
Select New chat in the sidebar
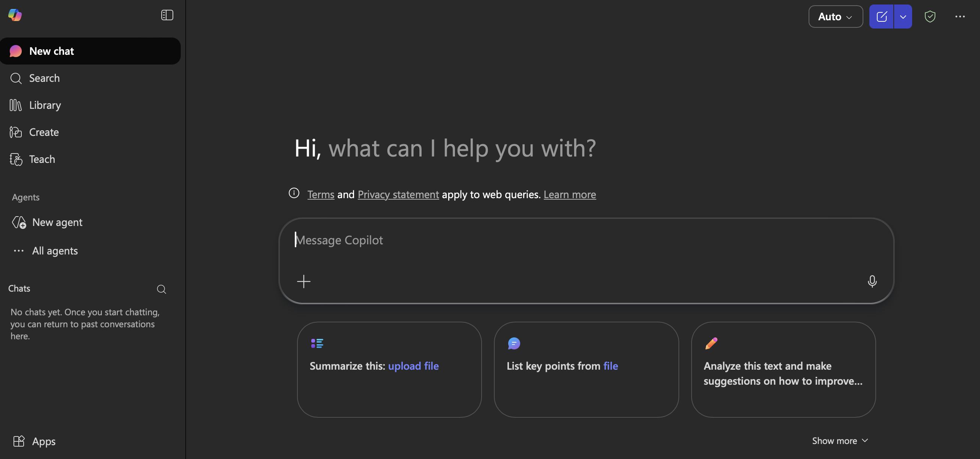point(51,51)
